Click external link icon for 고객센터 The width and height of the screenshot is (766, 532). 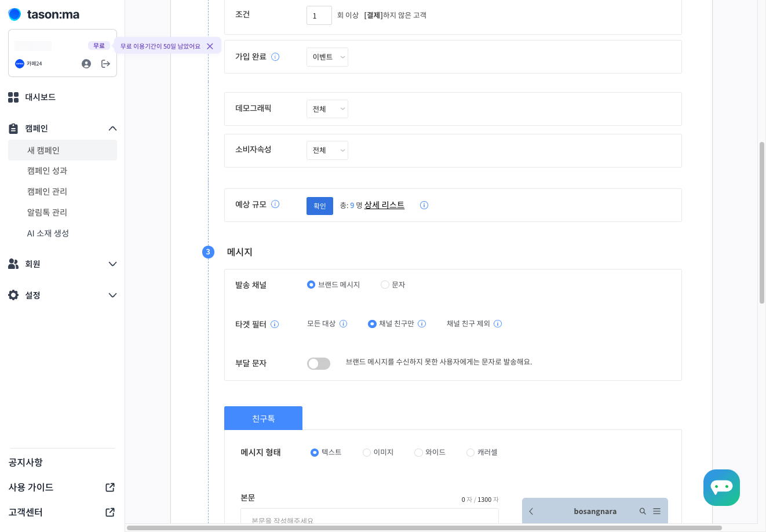point(110,512)
